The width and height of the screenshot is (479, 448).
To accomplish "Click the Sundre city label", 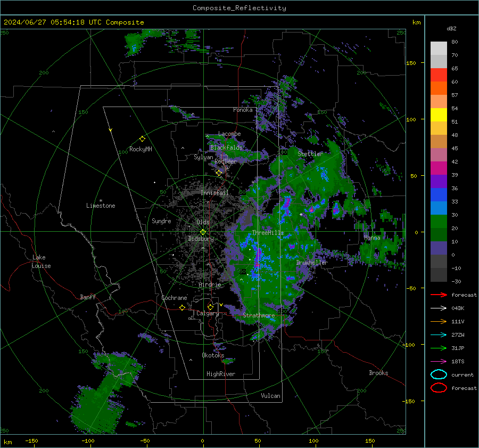I will pyautogui.click(x=161, y=221).
